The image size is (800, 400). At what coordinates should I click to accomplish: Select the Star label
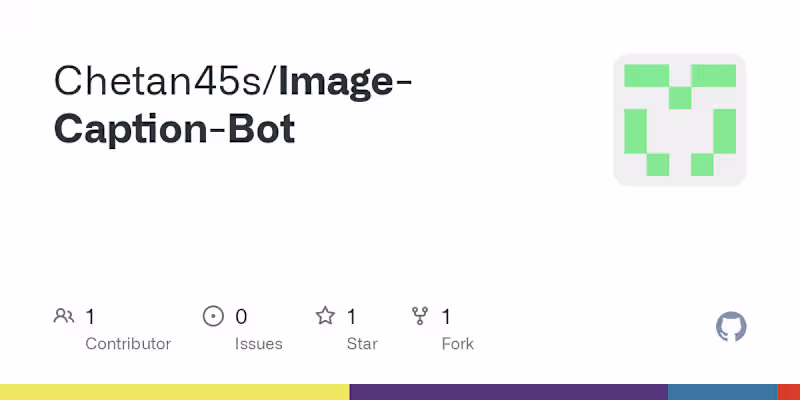click(x=362, y=344)
